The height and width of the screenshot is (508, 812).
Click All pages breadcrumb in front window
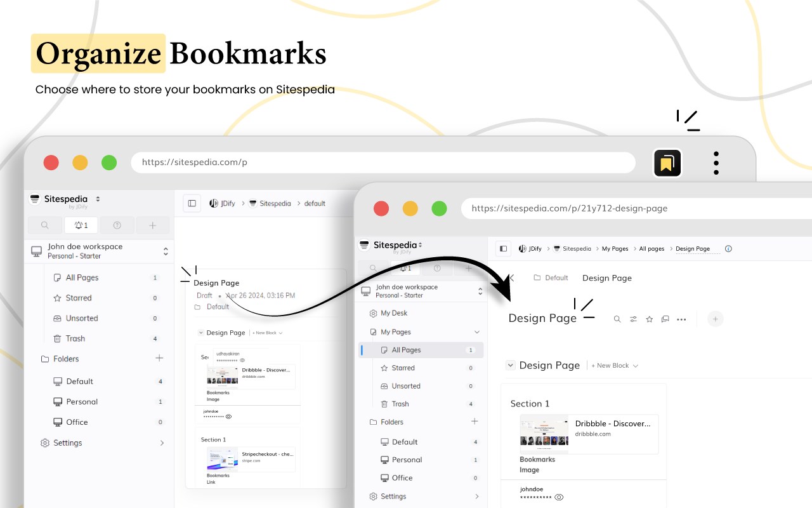click(x=652, y=249)
